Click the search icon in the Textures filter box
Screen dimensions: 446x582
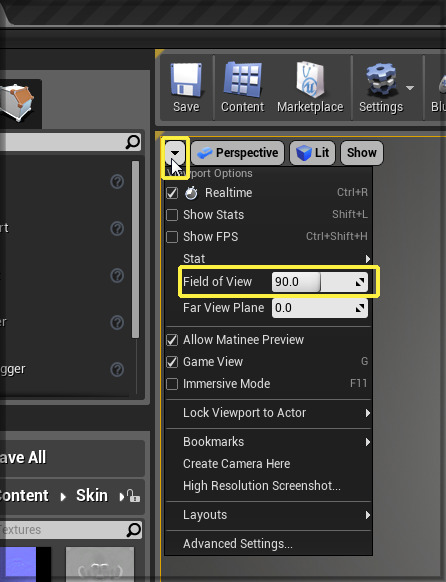(x=134, y=530)
